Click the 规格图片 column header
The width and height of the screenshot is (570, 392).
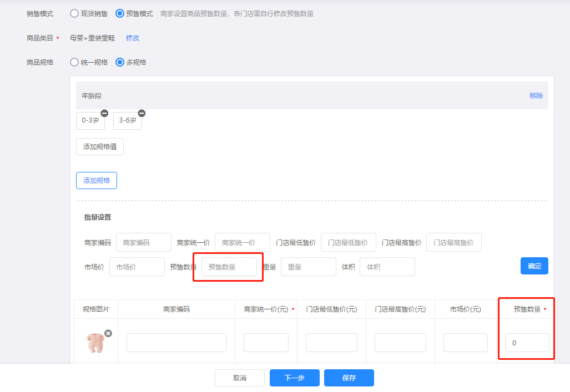pos(96,309)
